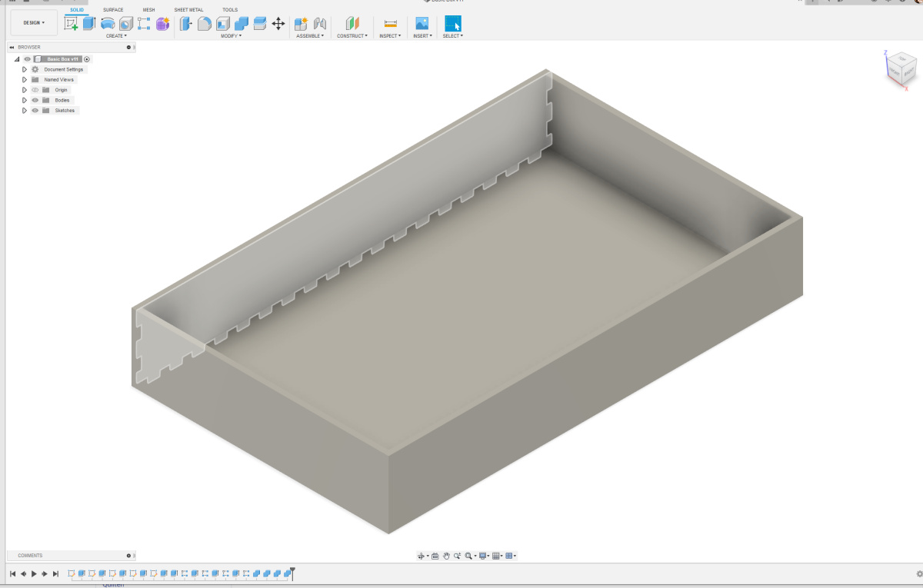Switch to the SOLID tab
Image resolution: width=923 pixels, height=588 pixels.
[x=77, y=10]
